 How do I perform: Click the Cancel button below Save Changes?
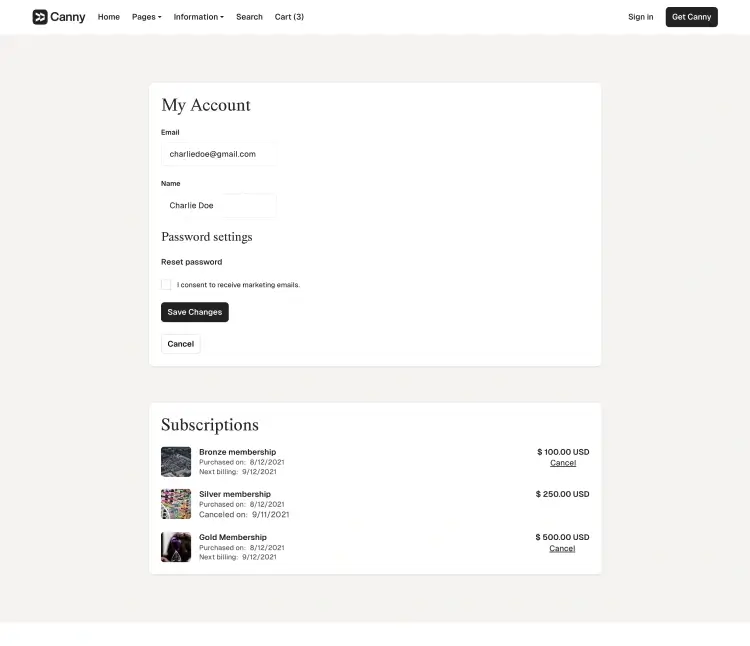click(180, 344)
